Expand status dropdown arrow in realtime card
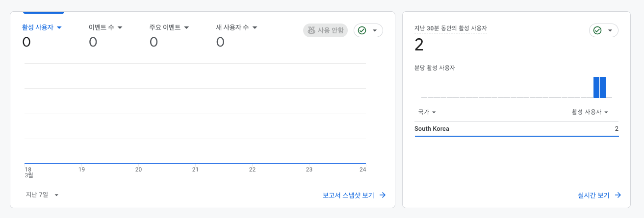Screen dimensions: 644x218 coord(610,30)
